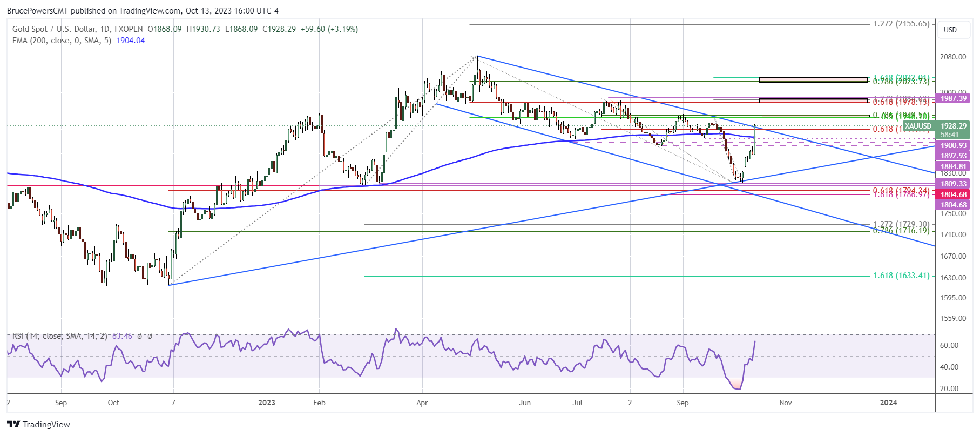Click the 1750.00 price axis label
The image size is (980, 436).
(x=953, y=213)
